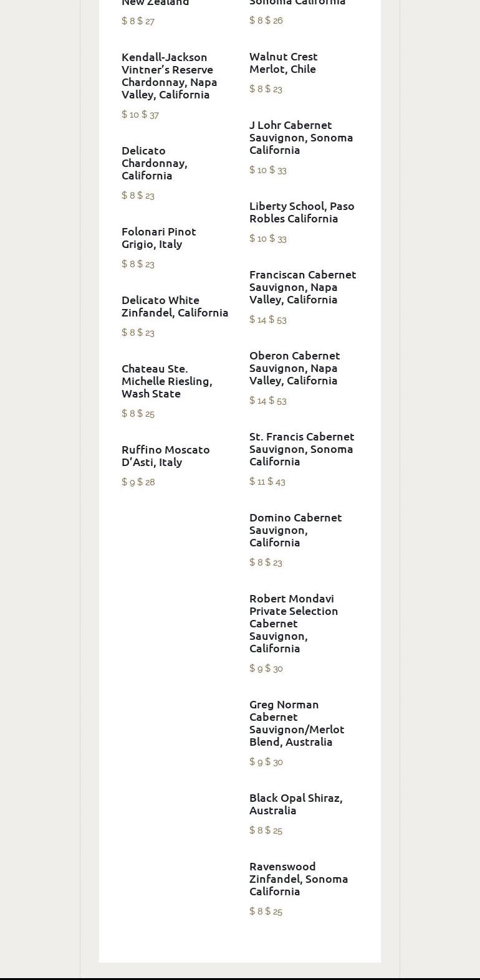This screenshot has height=980, width=480.
Task: Select the Franciscan Cabernet Sauvignon title
Action: [x=302, y=287]
